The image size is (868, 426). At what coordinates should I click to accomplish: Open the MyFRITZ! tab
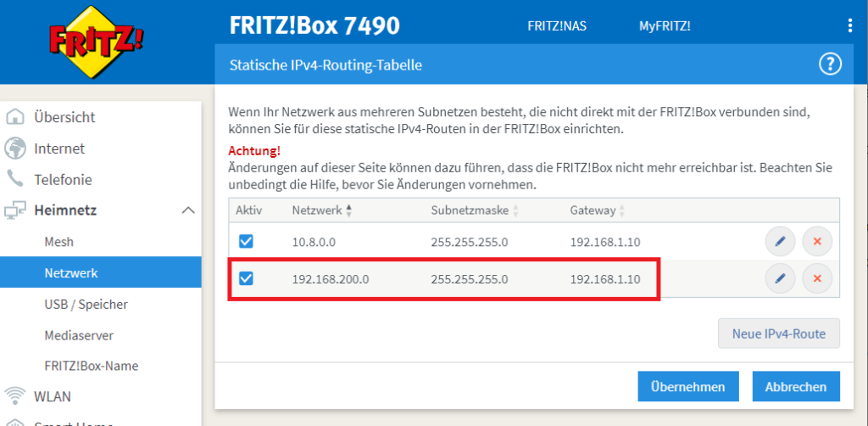(x=665, y=25)
